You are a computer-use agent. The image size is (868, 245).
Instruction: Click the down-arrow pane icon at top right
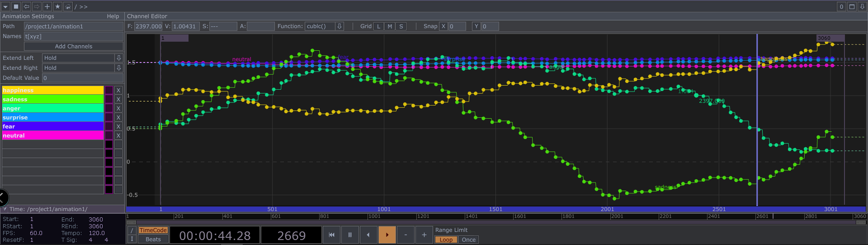tap(862, 6)
